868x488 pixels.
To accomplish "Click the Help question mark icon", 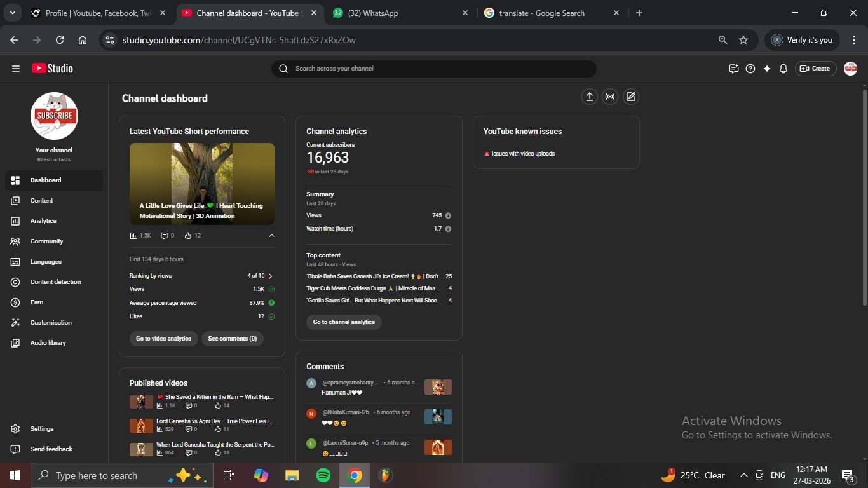I will click(750, 69).
